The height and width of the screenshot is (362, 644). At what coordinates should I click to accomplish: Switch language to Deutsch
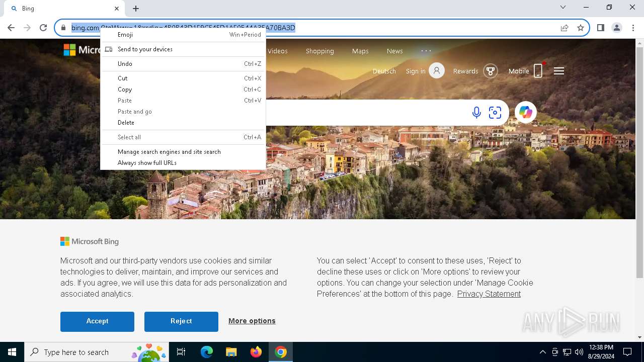384,71
